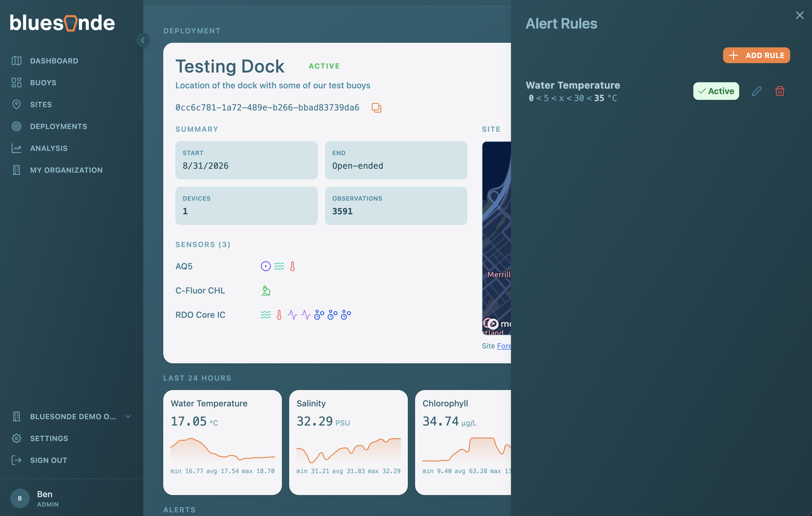This screenshot has height=516, width=812.
Task: Click the Ben admin user avatar
Action: tap(20, 498)
